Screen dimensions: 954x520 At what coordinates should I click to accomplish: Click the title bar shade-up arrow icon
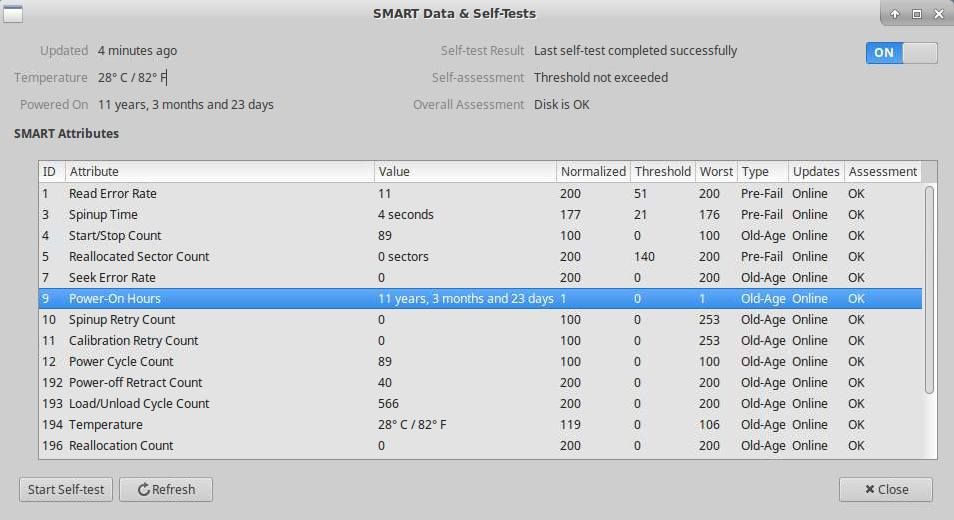(x=896, y=14)
